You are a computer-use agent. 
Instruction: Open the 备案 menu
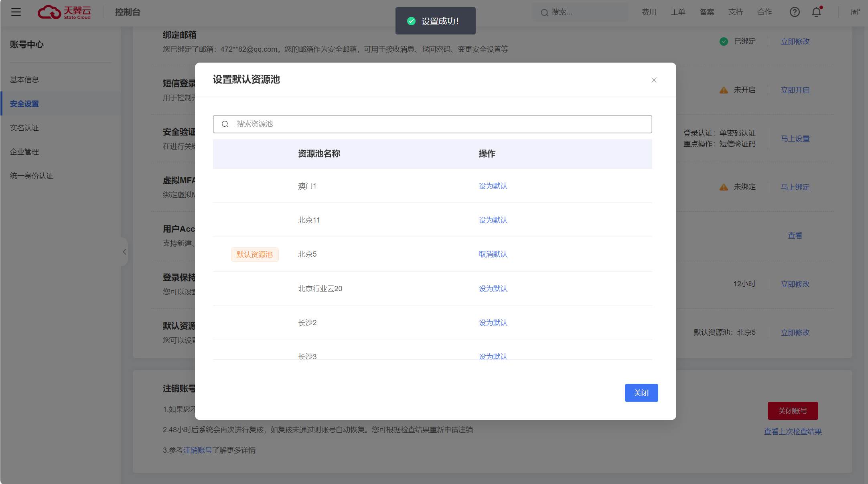coord(707,12)
